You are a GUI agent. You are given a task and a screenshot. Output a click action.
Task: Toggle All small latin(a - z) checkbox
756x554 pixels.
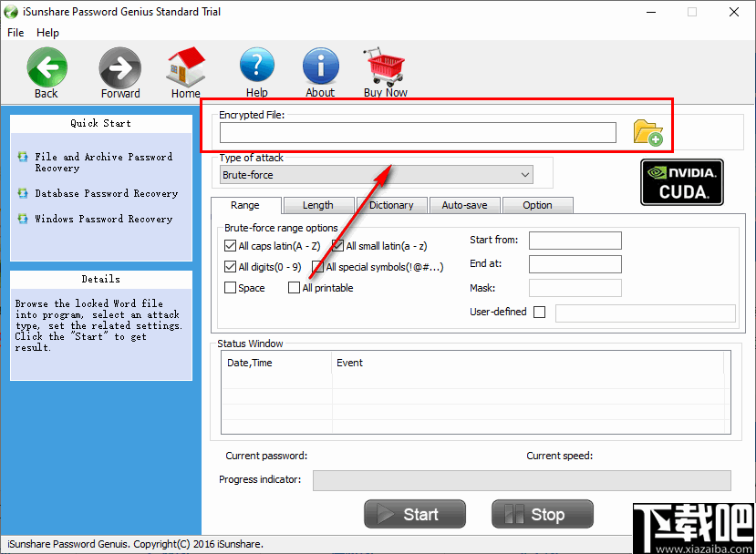coord(338,246)
